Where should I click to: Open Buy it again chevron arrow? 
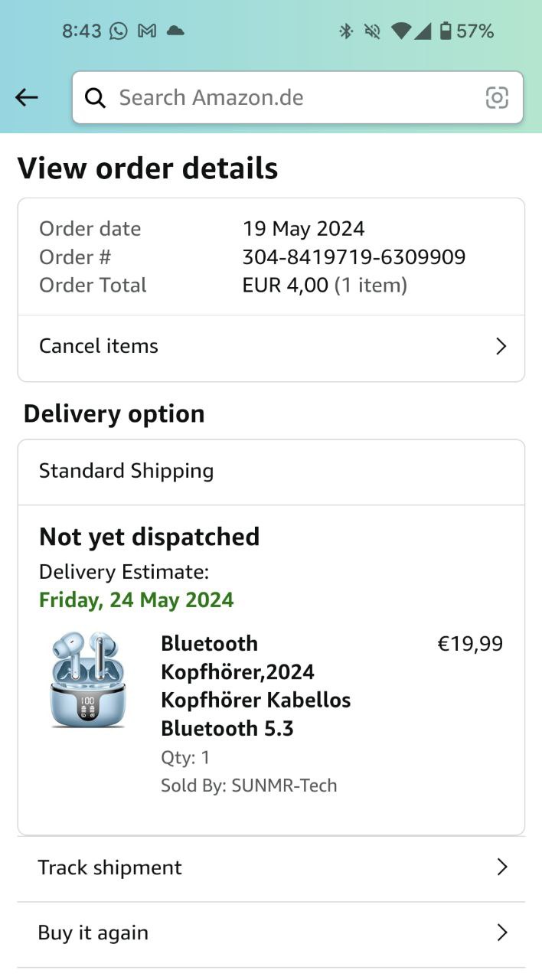(501, 933)
